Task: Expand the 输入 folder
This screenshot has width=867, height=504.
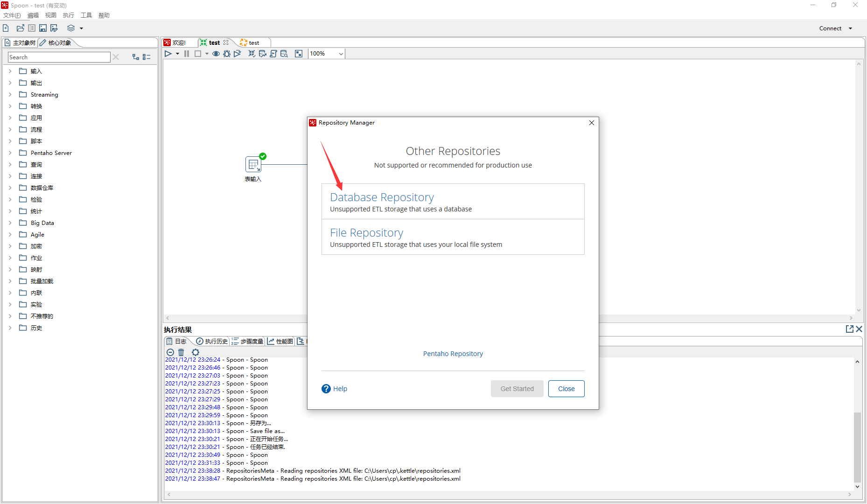Action: pyautogui.click(x=10, y=71)
